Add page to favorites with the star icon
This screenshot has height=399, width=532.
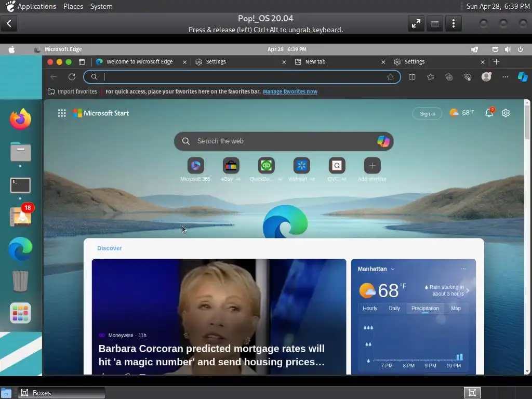pos(390,77)
